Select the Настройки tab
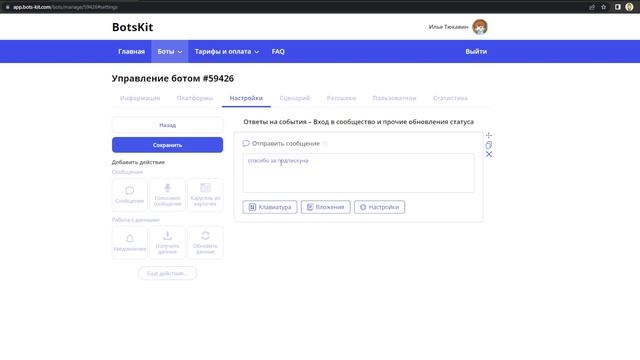640x360 pixels. [x=246, y=98]
